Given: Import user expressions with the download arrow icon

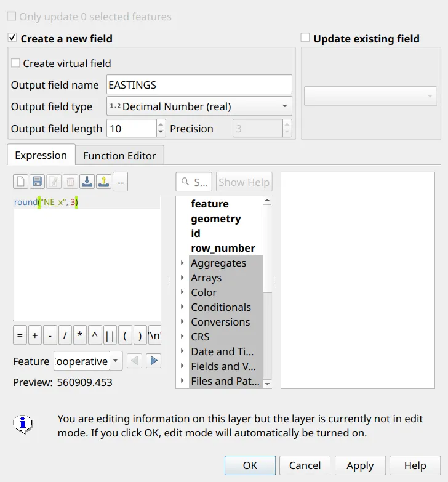Looking at the screenshot, I should point(87,182).
